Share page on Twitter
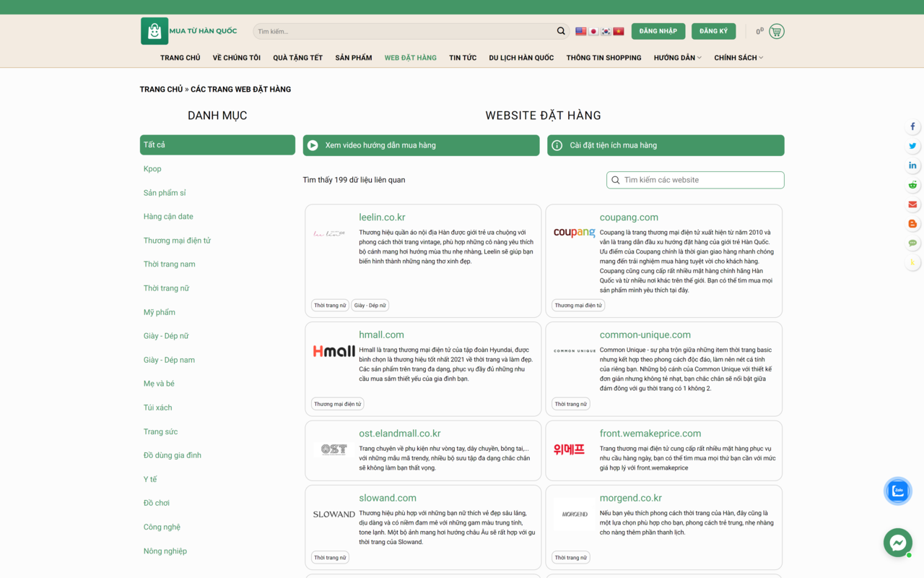The height and width of the screenshot is (578, 924). [x=912, y=146]
